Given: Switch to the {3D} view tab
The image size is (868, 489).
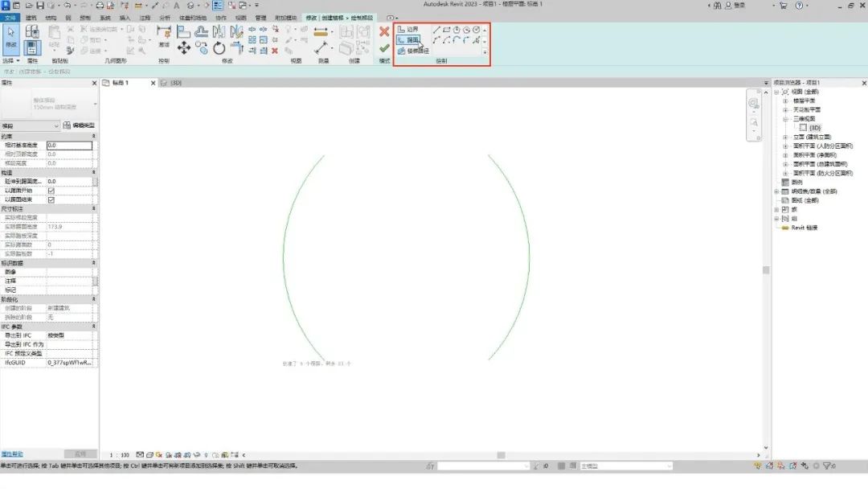Looking at the screenshot, I should click(172, 83).
